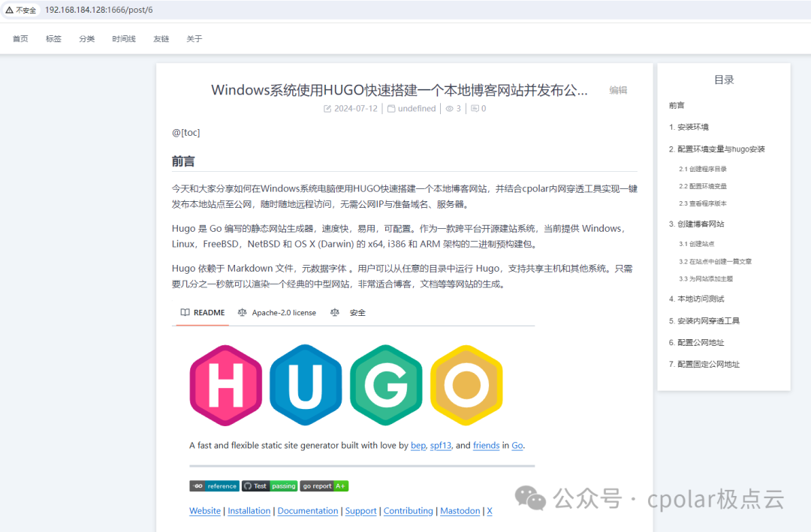This screenshot has height=532, width=811.
Task: Go to the 友链 page
Action: coord(161,39)
